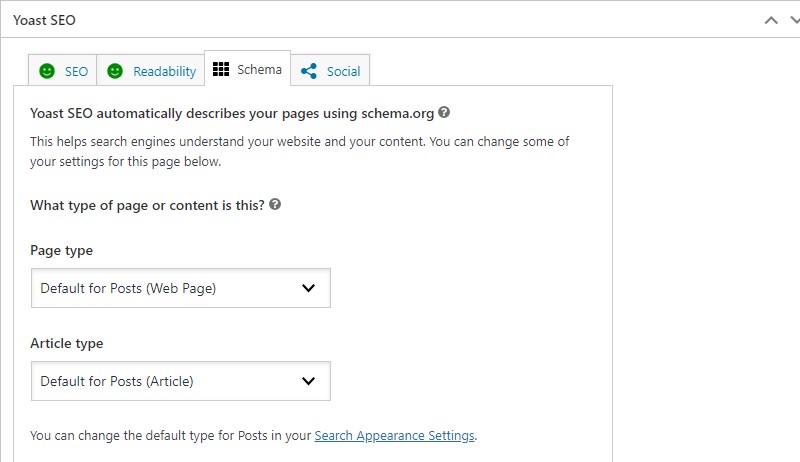This screenshot has width=800, height=462.
Task: Click the chevron arrow in Page type select
Action: [x=308, y=288]
